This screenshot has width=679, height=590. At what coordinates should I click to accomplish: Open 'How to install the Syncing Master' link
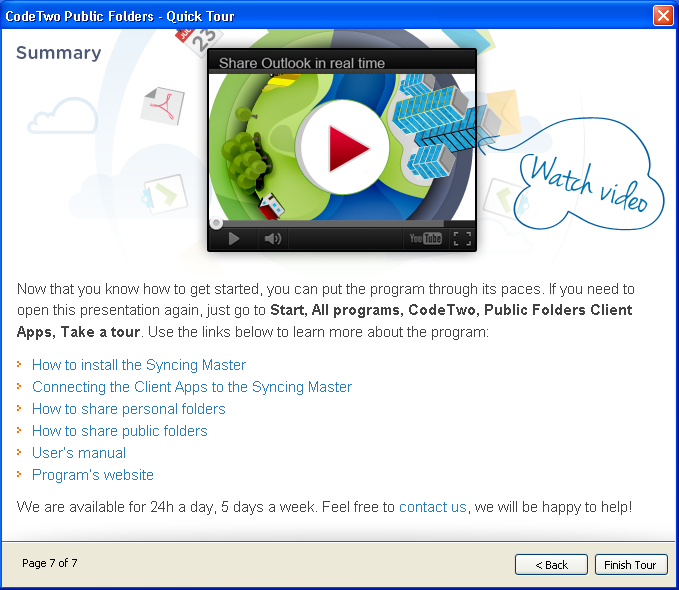[x=139, y=365]
